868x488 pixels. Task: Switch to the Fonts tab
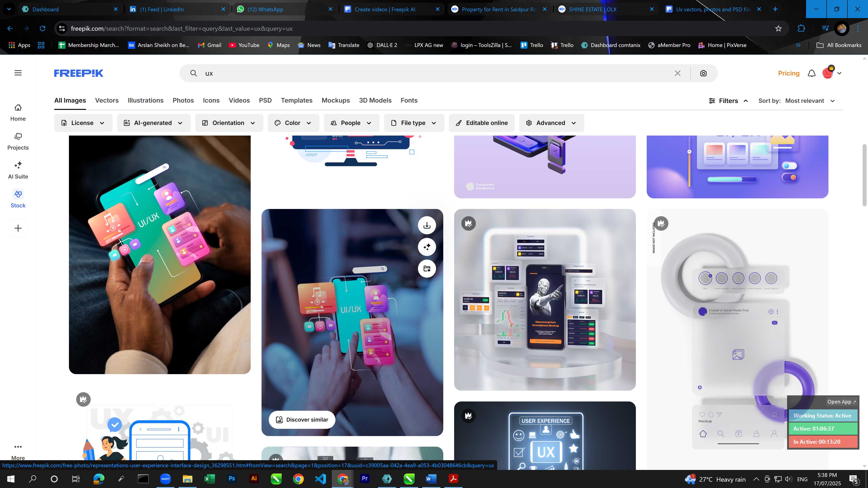(x=409, y=100)
